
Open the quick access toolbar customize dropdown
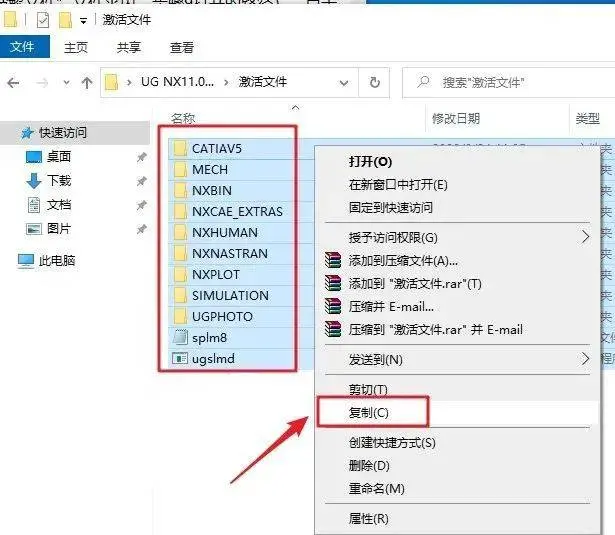point(83,20)
